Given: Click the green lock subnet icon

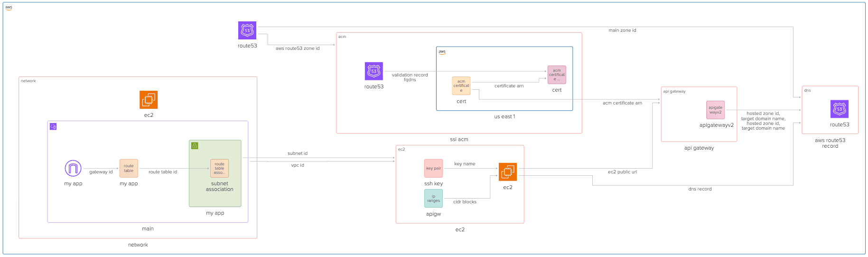Looking at the screenshot, I should tap(195, 146).
